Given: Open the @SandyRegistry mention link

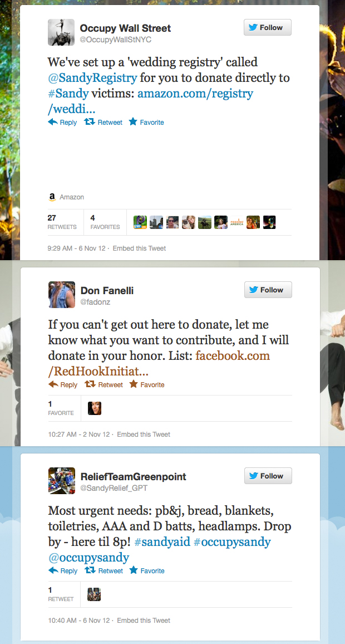Looking at the screenshot, I should 93,77.
